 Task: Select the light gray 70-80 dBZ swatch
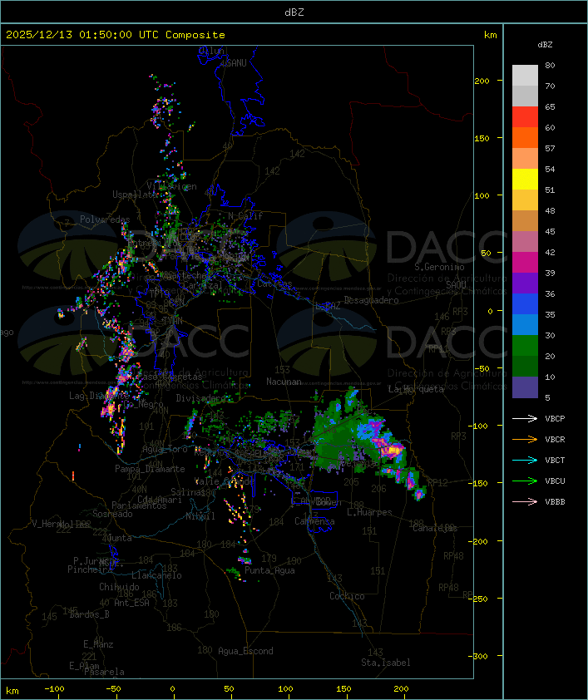525,75
